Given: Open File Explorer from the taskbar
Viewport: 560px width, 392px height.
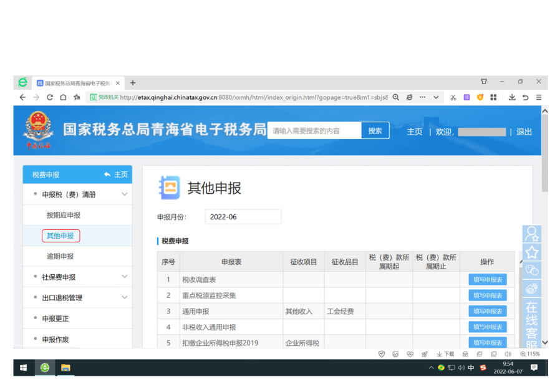Looking at the screenshot, I should pyautogui.click(x=65, y=368).
